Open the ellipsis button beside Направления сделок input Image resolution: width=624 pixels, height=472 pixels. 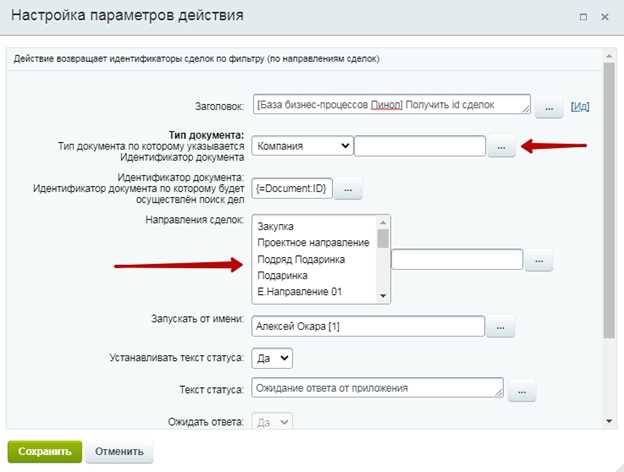pos(539,261)
